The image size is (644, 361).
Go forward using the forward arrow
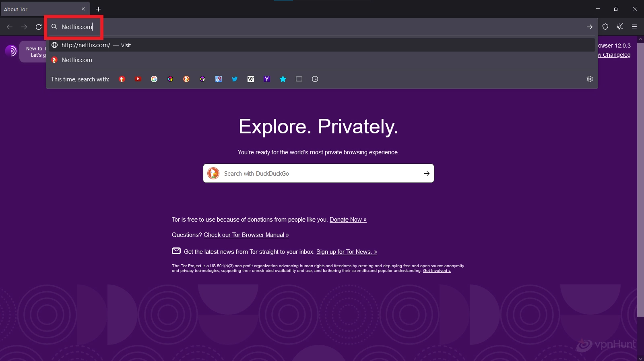[24, 27]
